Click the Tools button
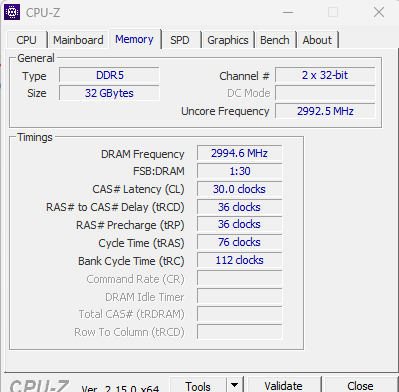This screenshot has height=392, width=399. (x=198, y=386)
